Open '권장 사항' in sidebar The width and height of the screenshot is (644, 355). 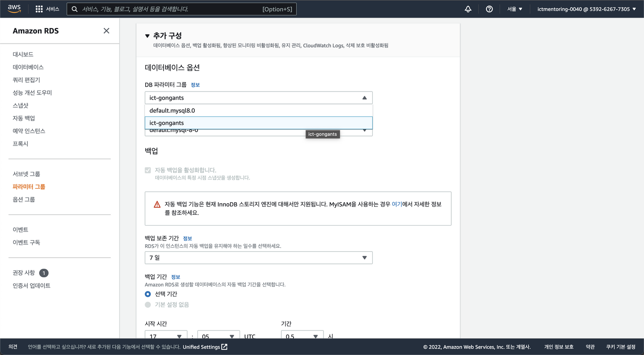point(24,273)
